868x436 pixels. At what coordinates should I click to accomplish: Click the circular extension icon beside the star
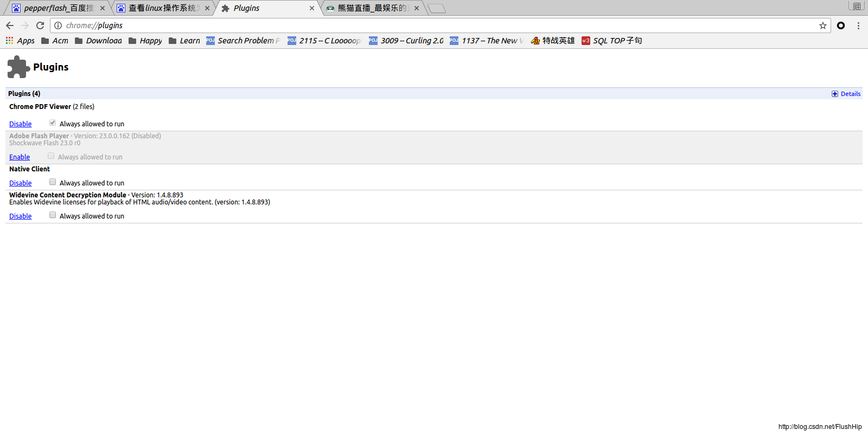[841, 25]
